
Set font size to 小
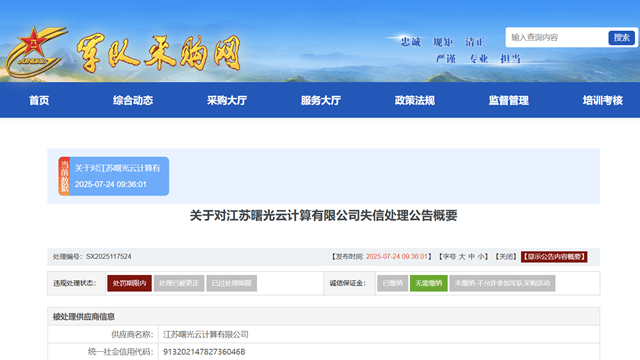pyautogui.click(x=481, y=257)
